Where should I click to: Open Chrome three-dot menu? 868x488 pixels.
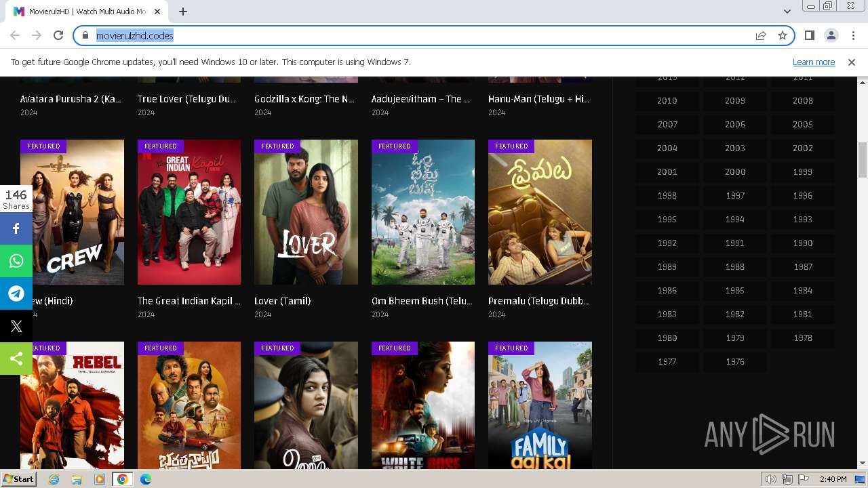852,35
